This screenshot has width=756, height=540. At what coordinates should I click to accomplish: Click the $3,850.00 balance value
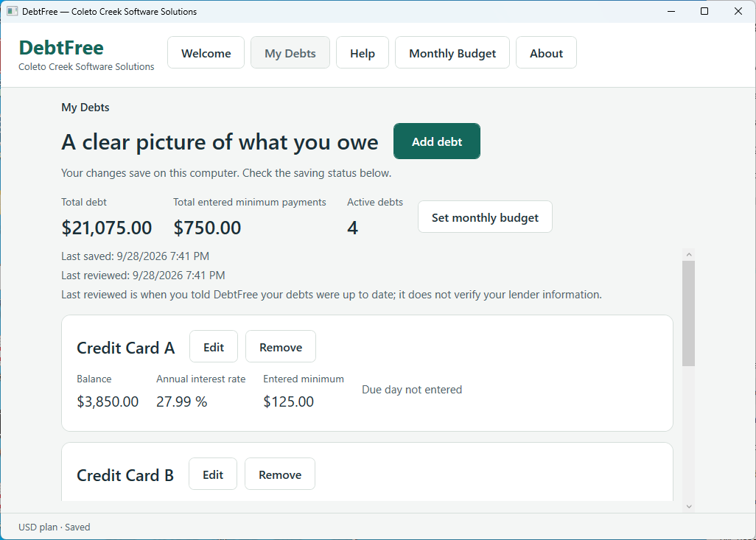[x=108, y=402]
